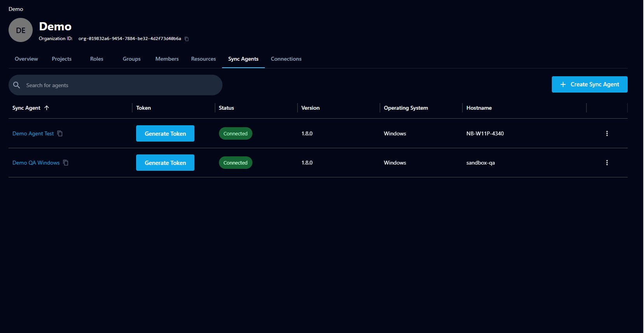Open more options for Demo Agent Test row
The width and height of the screenshot is (644, 333).
coord(607,133)
